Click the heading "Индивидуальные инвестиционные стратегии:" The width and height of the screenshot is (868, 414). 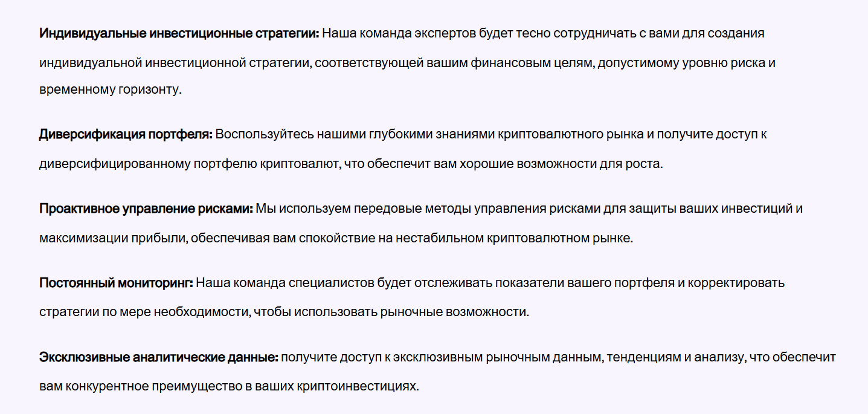point(179,33)
